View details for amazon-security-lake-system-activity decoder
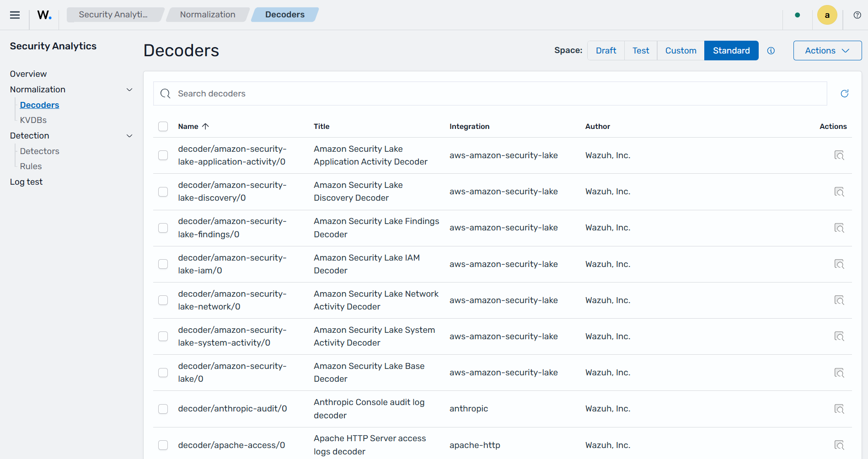 click(839, 336)
